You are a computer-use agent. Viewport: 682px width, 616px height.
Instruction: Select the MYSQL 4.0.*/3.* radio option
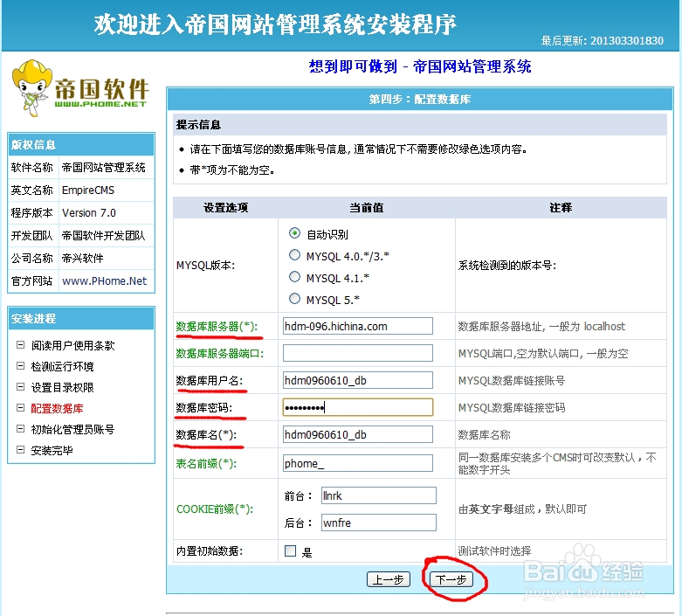click(x=294, y=255)
